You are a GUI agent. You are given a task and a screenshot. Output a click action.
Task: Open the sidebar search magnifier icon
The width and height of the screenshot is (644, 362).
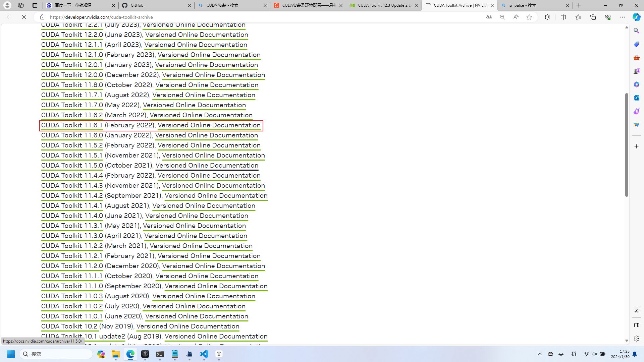pyautogui.click(x=636, y=31)
